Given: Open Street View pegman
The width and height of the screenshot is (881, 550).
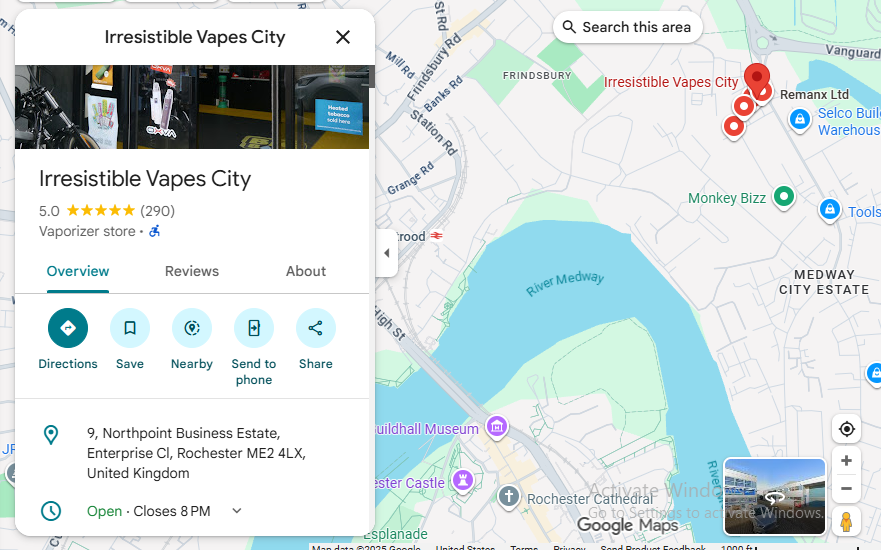Looking at the screenshot, I should click(x=846, y=522).
